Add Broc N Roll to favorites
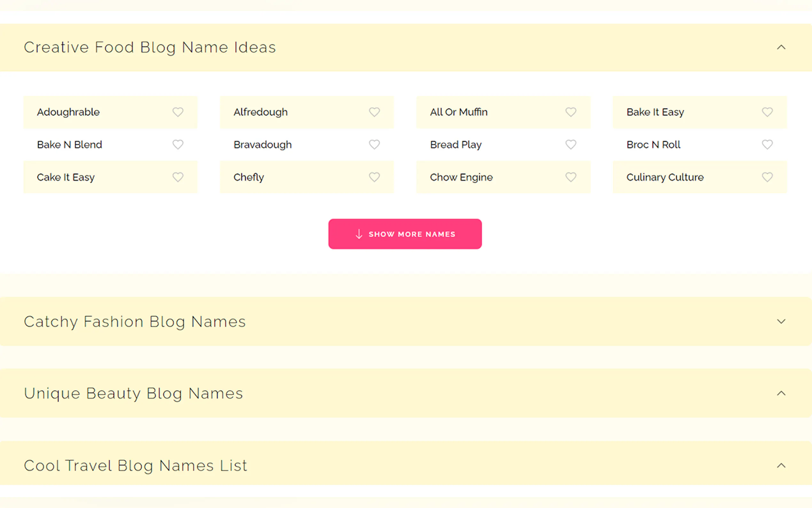 click(767, 145)
